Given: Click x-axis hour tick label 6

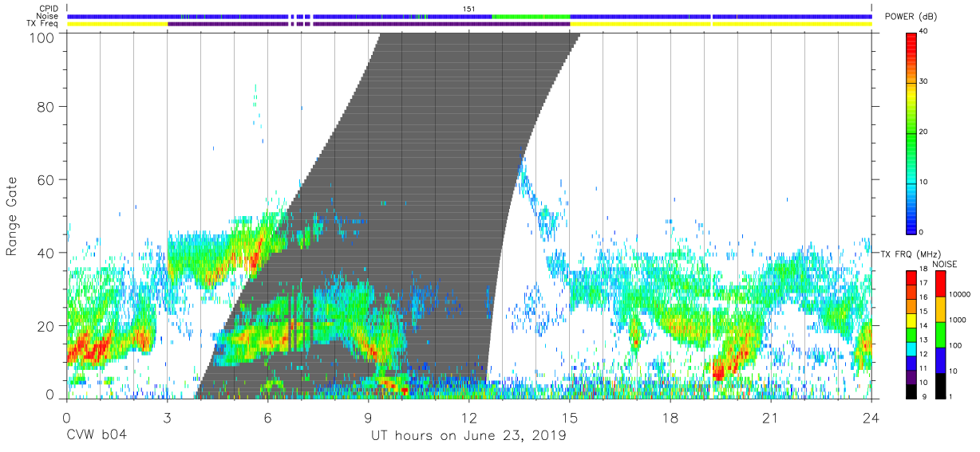Looking at the screenshot, I should pos(268,417).
